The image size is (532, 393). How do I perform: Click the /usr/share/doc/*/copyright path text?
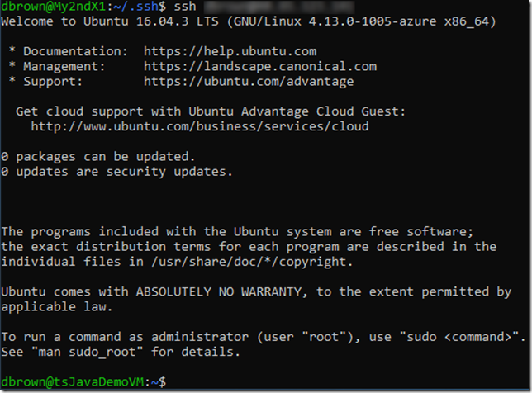[x=252, y=262]
